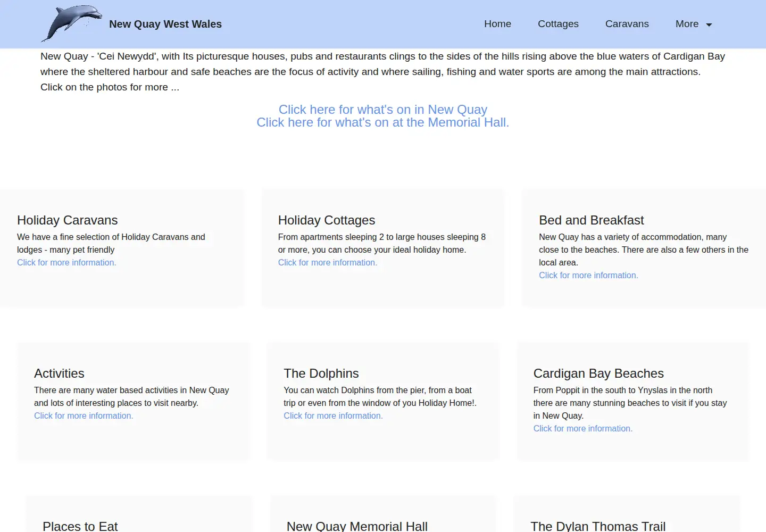Click the Beaches description mentioning Poppit and Ynyslas

click(630, 403)
